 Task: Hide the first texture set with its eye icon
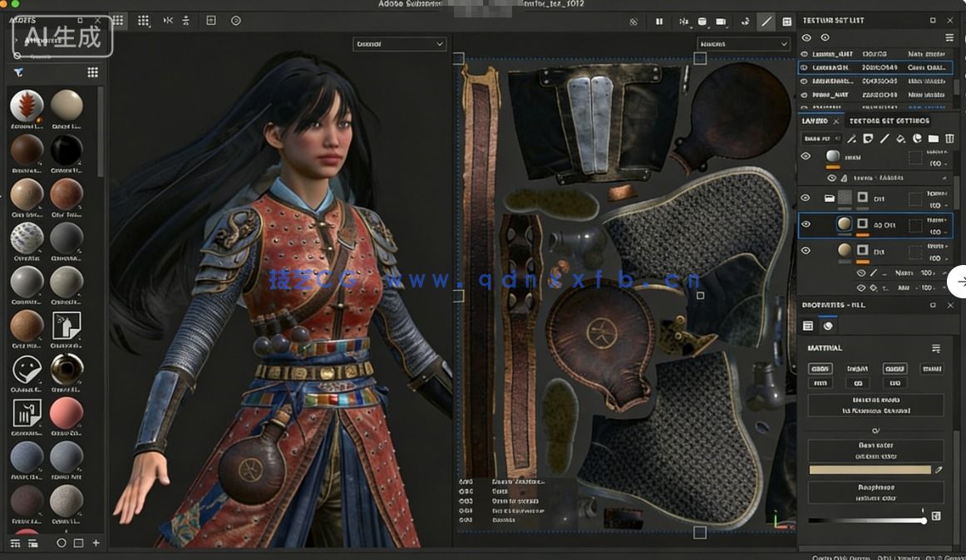coord(805,53)
